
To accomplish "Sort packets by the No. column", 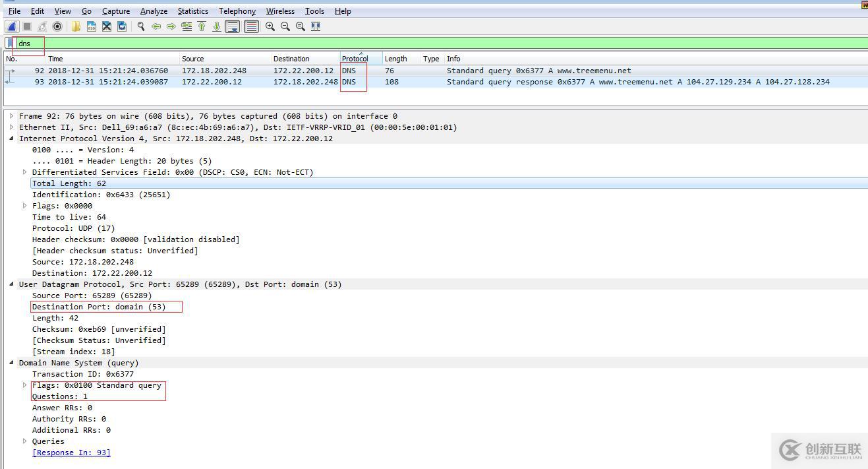I will [24, 59].
